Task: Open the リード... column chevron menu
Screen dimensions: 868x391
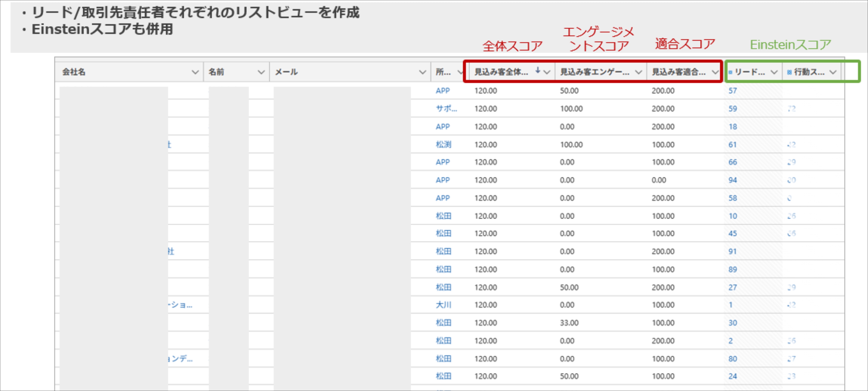Action: 774,72
